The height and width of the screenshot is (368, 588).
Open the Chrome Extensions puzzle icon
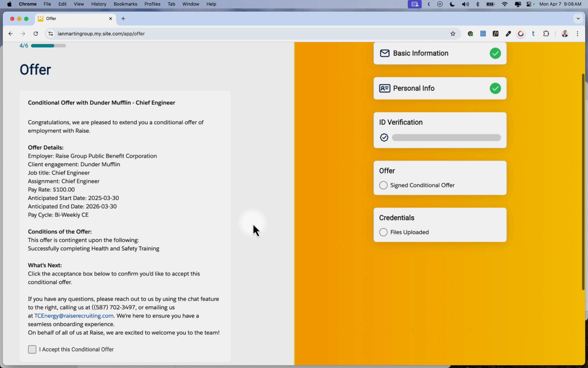click(546, 34)
